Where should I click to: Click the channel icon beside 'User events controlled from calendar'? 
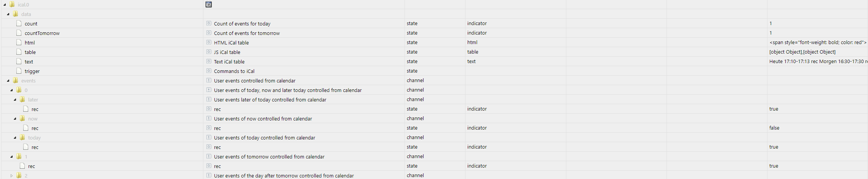point(209,80)
